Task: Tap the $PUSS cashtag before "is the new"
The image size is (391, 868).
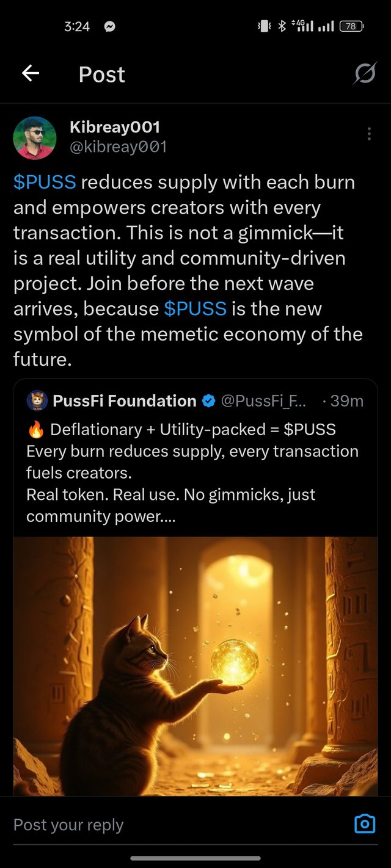Action: tap(195, 308)
